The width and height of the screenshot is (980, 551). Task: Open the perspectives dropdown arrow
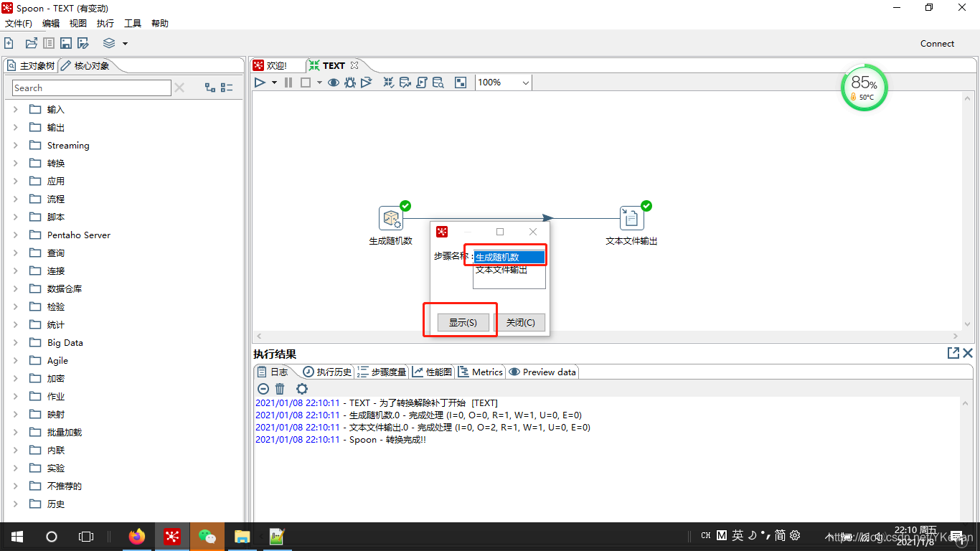click(x=125, y=44)
